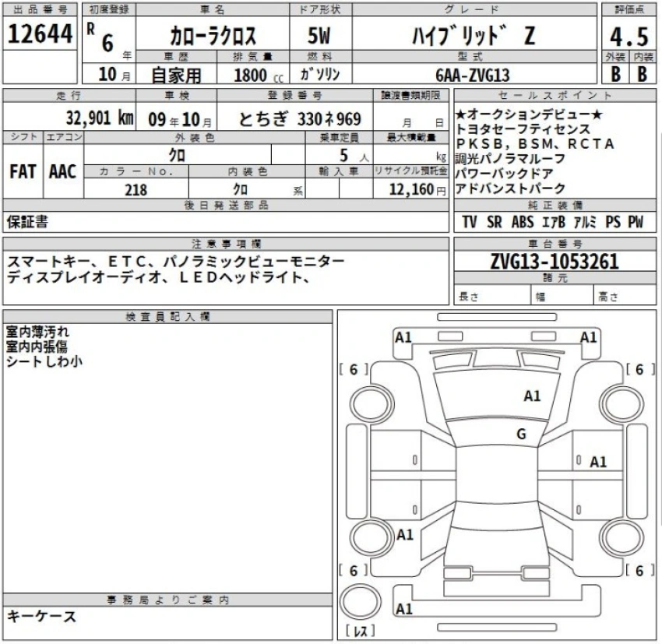Screen dimensions: 662x644
Task: Click the inspector note シートしわ小
Action: coord(44,361)
